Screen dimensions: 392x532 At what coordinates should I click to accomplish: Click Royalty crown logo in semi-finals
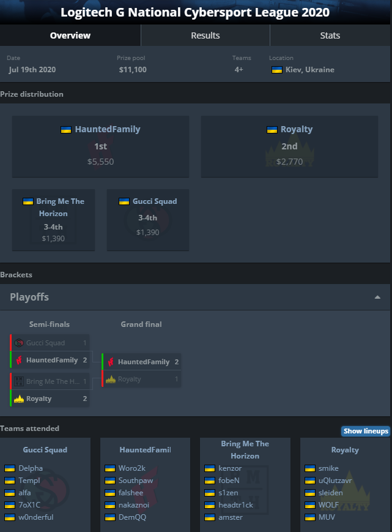pyautogui.click(x=19, y=399)
